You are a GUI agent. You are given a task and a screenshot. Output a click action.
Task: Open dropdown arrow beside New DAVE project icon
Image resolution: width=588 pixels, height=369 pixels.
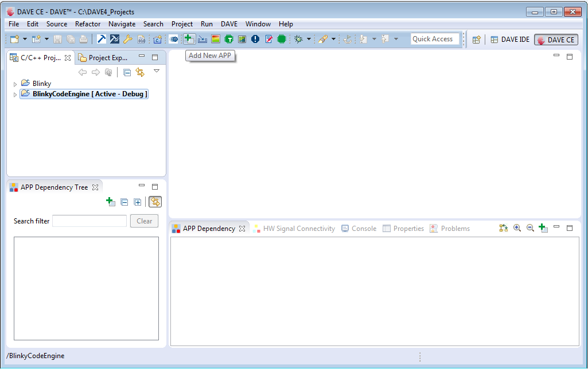click(x=46, y=39)
